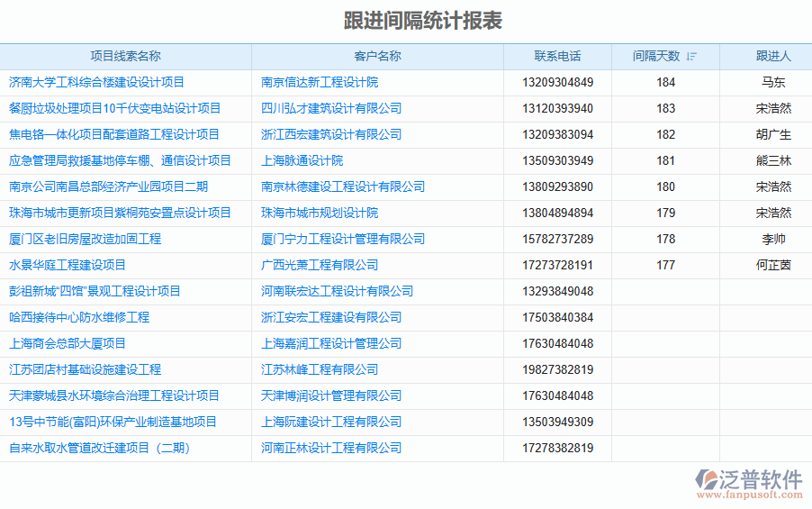Open 济南大学工科综合楼建设设计项目 link

96,82
